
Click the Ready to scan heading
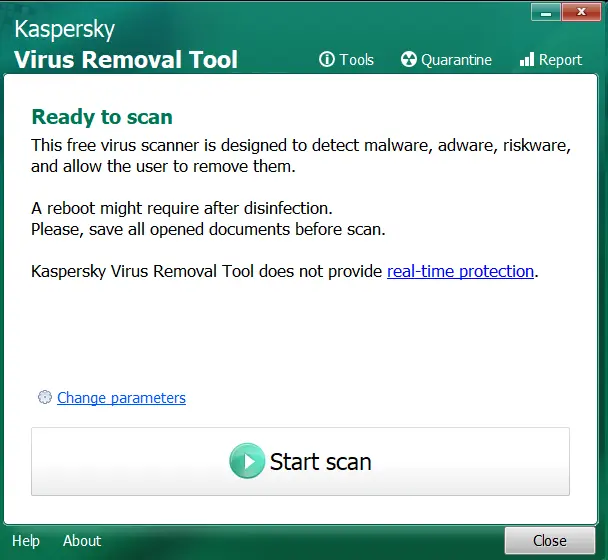[x=102, y=117]
